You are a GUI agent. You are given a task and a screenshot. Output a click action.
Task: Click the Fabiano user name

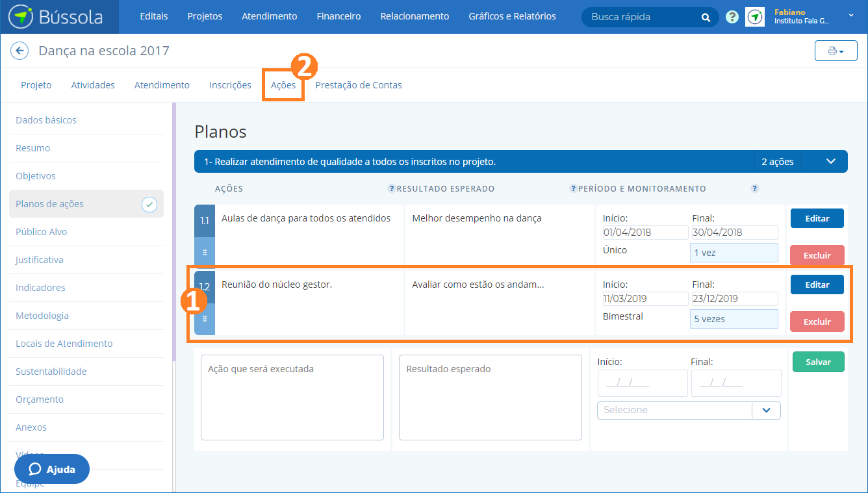790,12
